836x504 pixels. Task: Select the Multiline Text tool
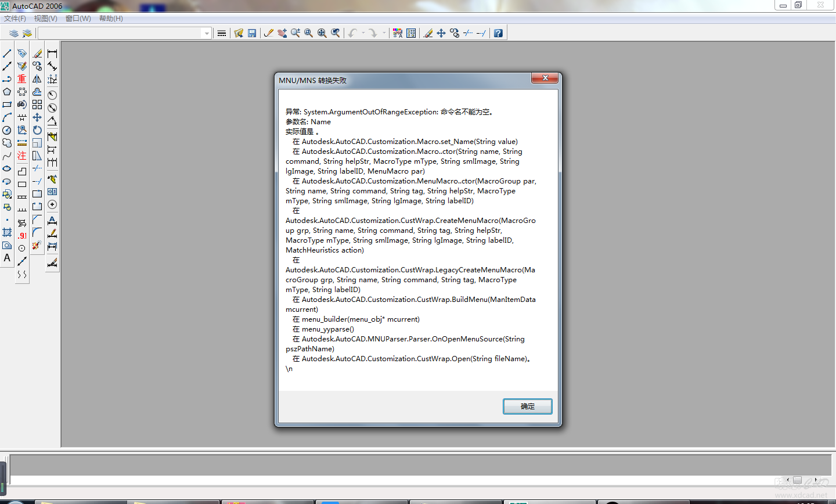(7, 258)
